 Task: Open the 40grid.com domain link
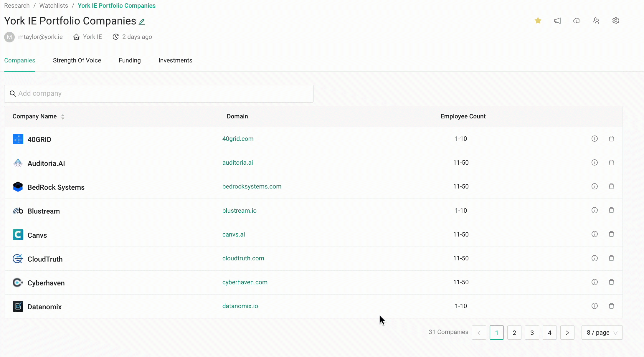(238, 139)
